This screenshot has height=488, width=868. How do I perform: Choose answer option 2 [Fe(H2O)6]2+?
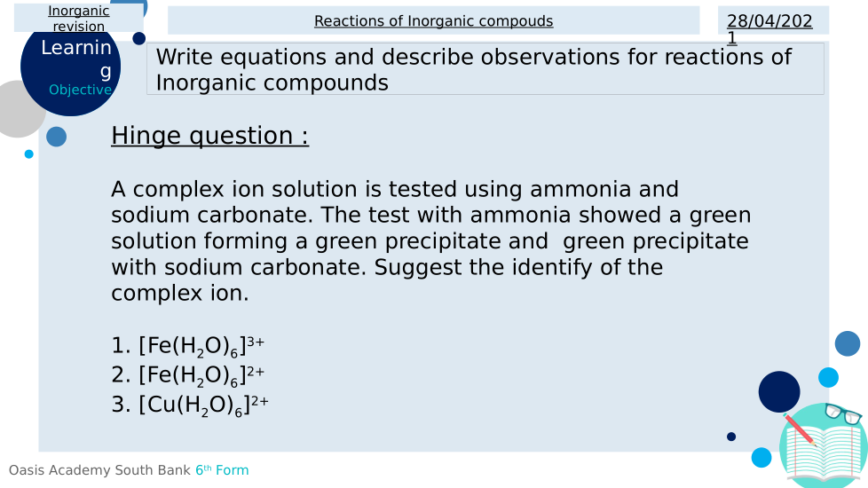click(x=188, y=374)
